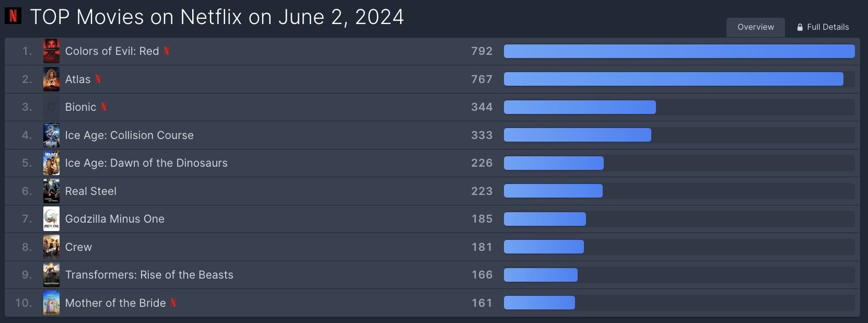
Task: Open the Godzilla Minus One poster thumbnail
Action: (51, 219)
